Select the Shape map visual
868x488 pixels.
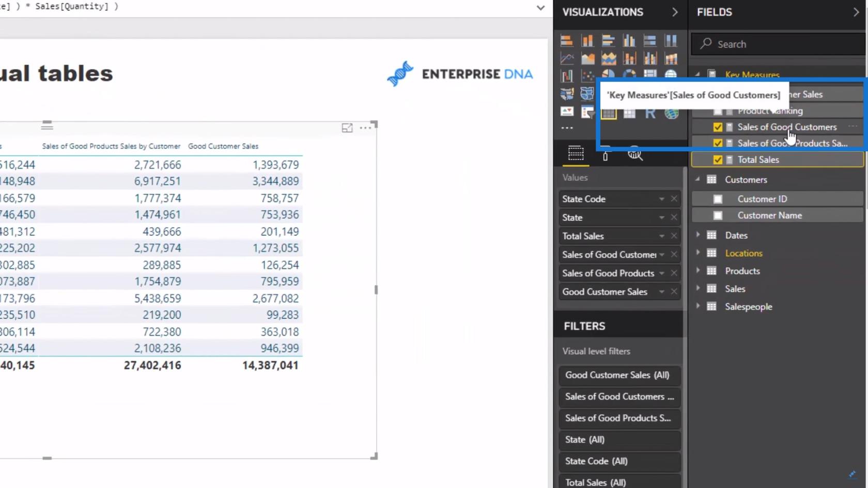coord(587,94)
